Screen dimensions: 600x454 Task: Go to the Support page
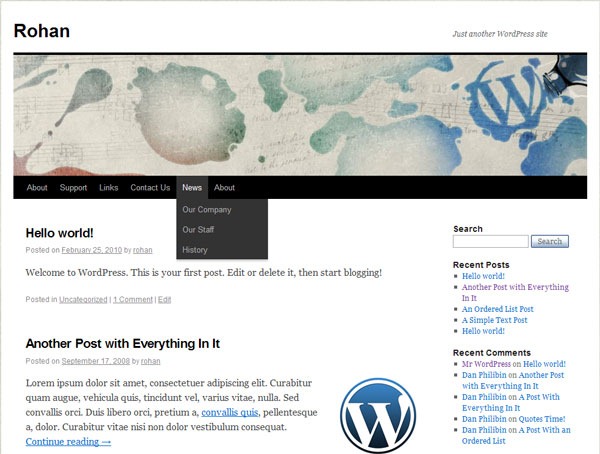pos(73,188)
